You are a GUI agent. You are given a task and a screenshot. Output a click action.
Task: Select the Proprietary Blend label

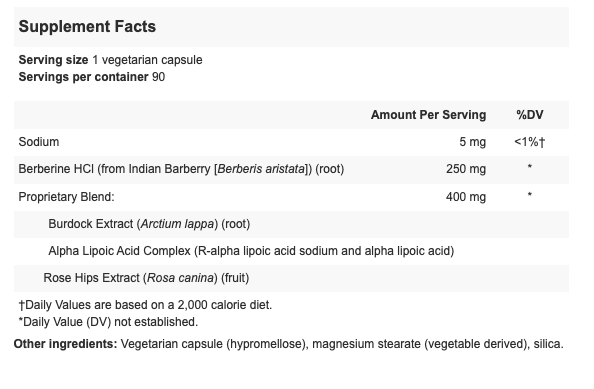tap(66, 197)
